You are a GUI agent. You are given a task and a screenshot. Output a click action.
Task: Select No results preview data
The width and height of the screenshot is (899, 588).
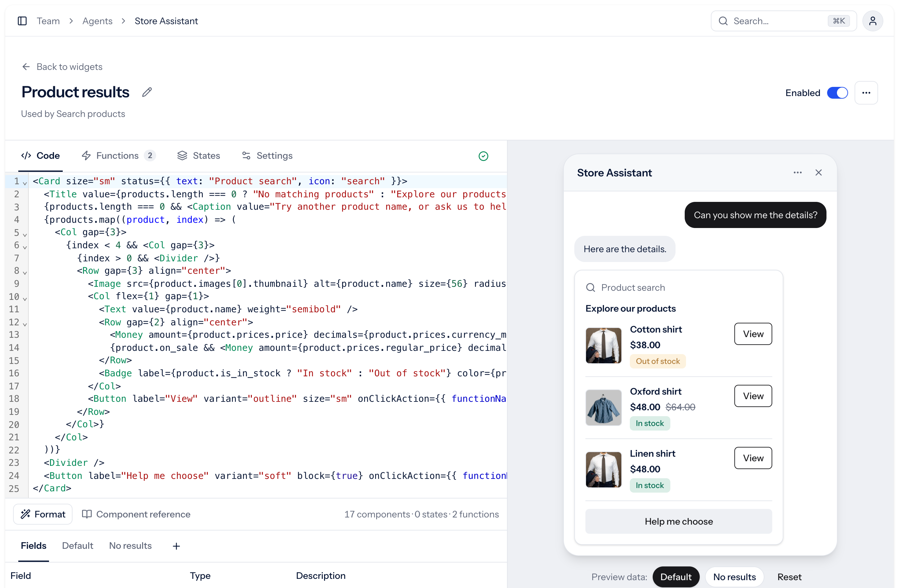734,577
